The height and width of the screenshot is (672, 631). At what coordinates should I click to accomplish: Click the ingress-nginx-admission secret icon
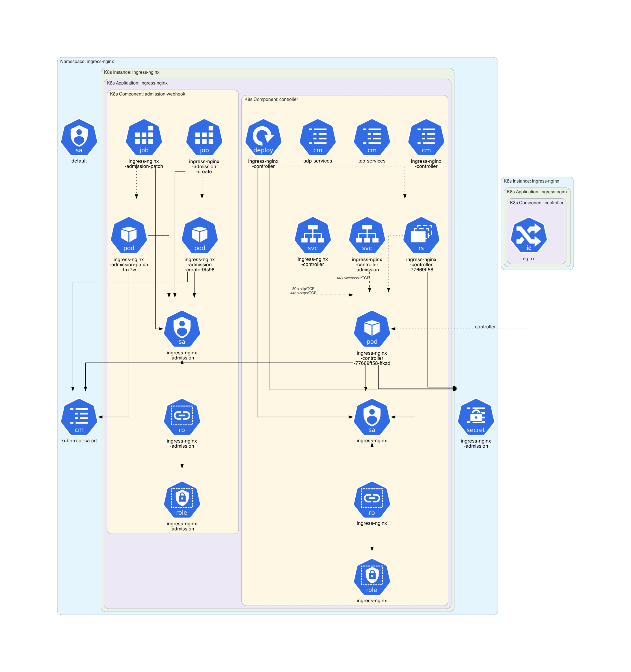point(476,417)
